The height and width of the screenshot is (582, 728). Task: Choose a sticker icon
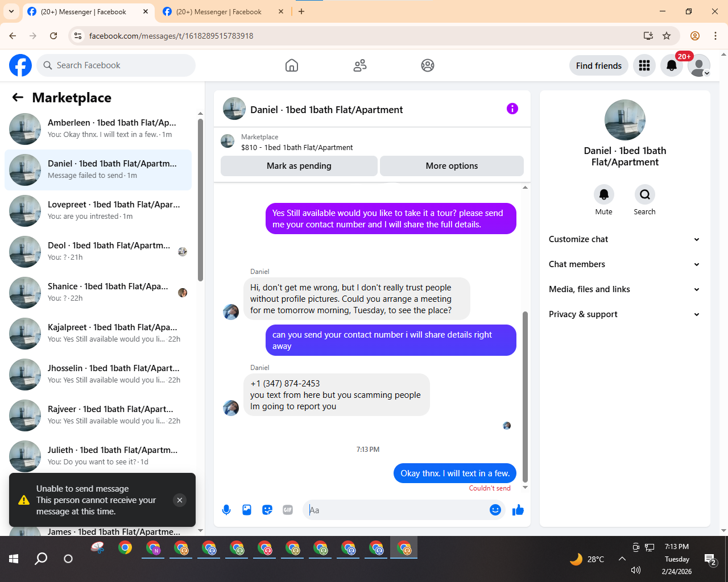(267, 510)
